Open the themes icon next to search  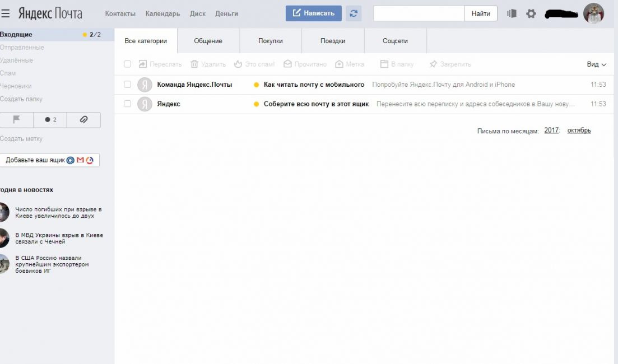(512, 13)
